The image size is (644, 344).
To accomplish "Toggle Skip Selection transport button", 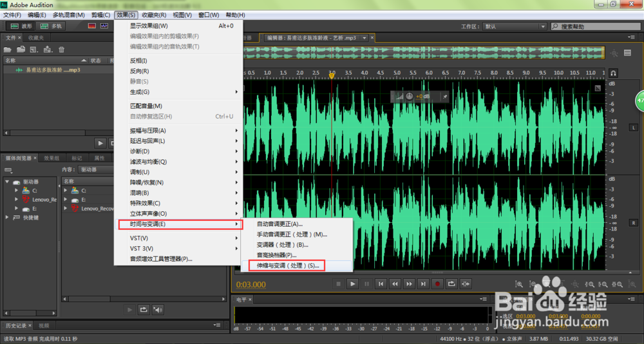I will (x=466, y=283).
